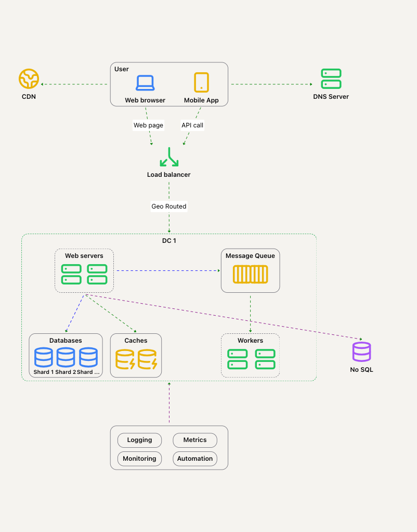
Task: Click the Metrics button
Action: (195, 440)
